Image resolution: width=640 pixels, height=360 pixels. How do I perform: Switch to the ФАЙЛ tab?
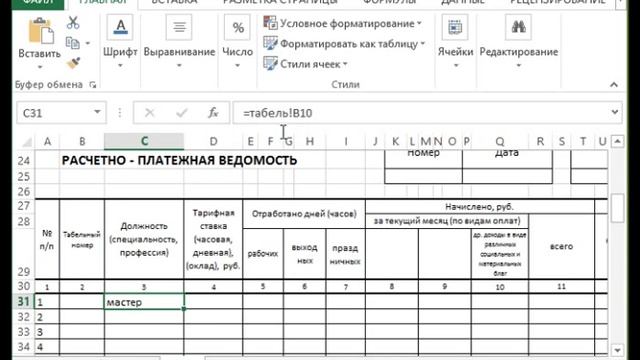(38, 3)
